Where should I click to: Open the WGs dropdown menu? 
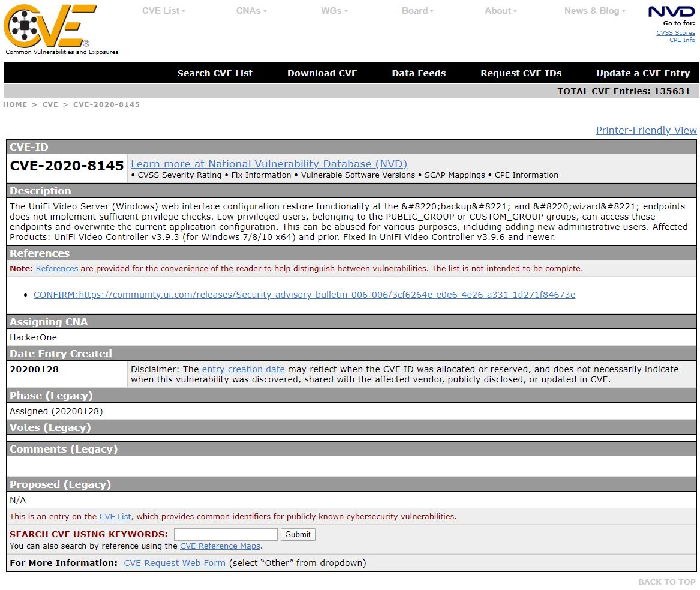click(334, 11)
